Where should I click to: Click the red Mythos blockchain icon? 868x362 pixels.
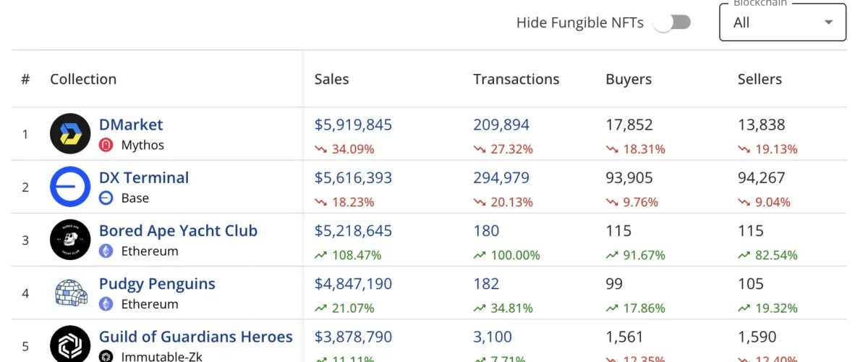(106, 146)
